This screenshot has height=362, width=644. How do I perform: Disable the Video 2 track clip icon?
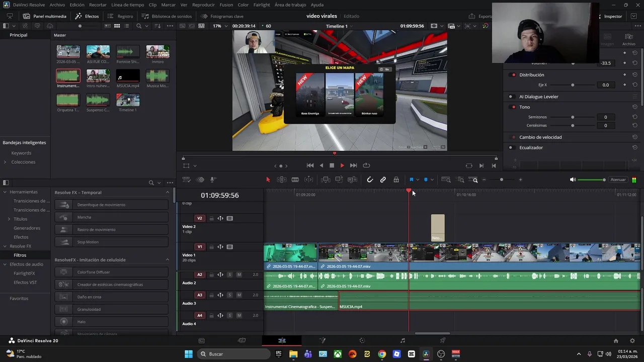(230, 218)
